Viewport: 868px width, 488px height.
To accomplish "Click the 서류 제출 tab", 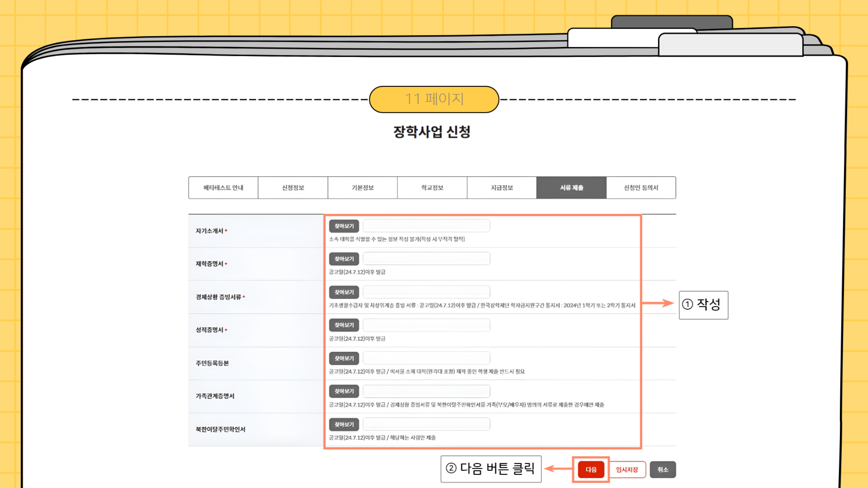I will pyautogui.click(x=571, y=188).
